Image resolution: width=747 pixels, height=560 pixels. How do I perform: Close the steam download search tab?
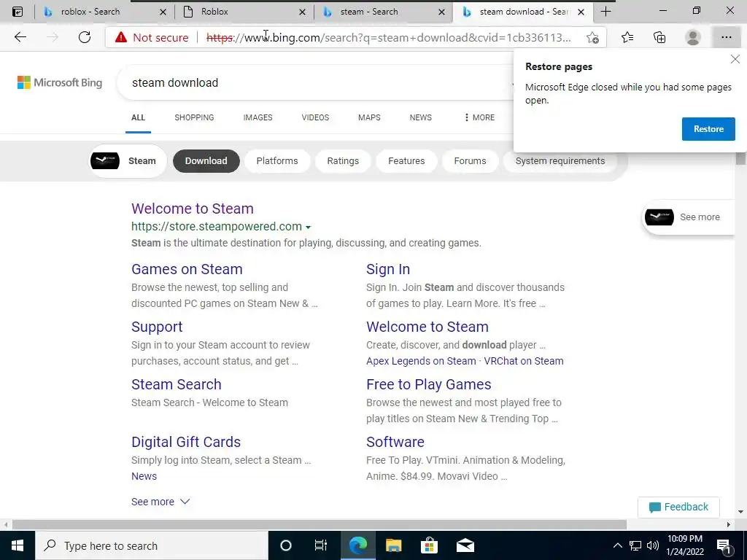pyautogui.click(x=581, y=12)
